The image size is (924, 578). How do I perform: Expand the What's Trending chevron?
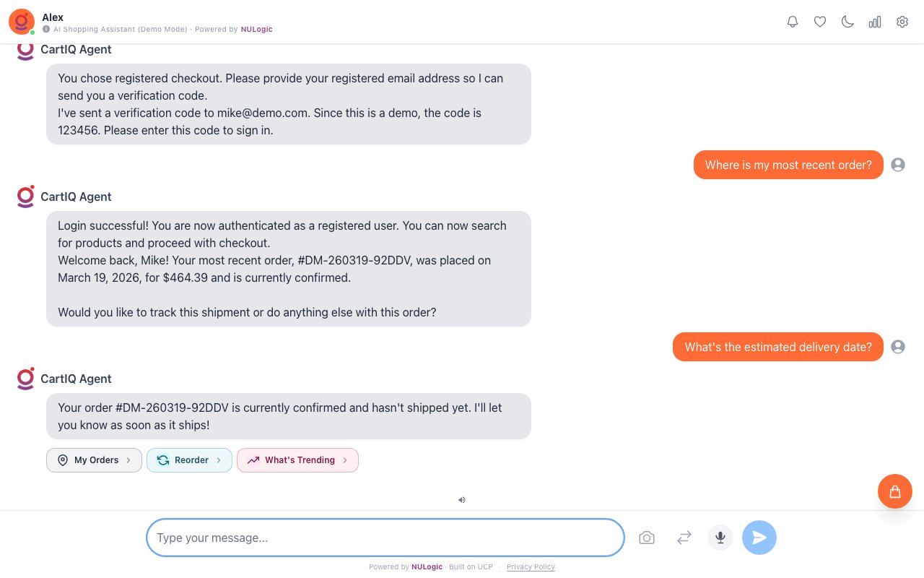coord(345,460)
